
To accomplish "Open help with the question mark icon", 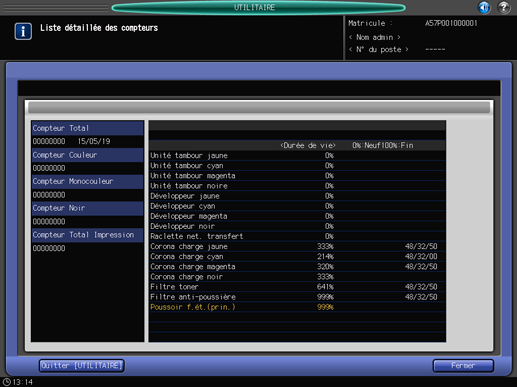I will coord(504,7).
